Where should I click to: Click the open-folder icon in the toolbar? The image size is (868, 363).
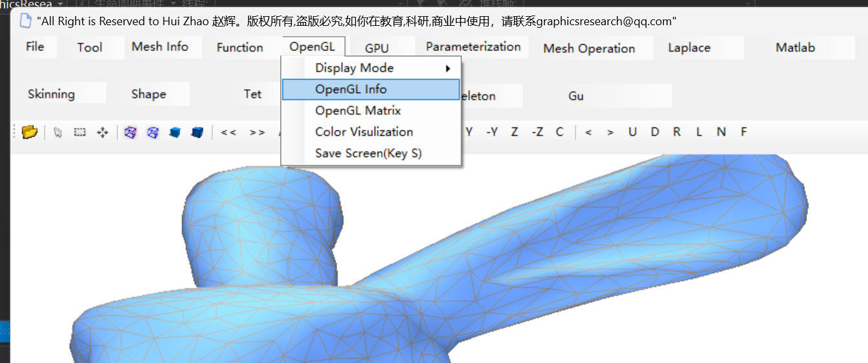(x=30, y=132)
